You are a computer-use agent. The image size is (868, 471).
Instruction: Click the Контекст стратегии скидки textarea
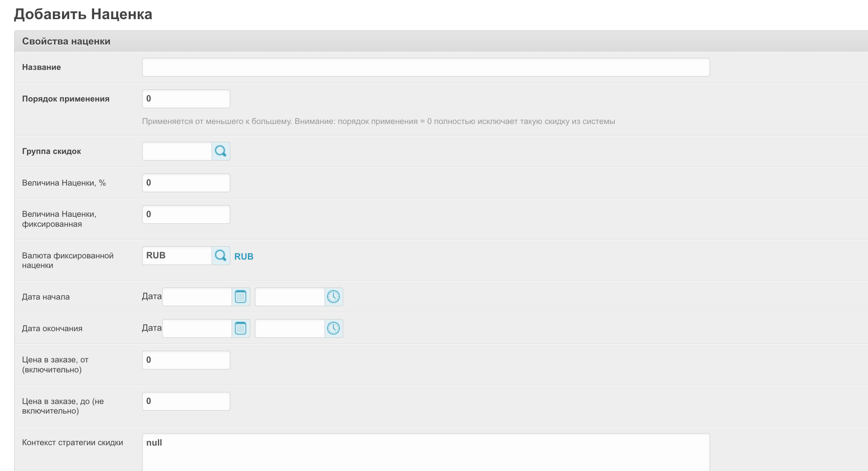(x=426, y=453)
